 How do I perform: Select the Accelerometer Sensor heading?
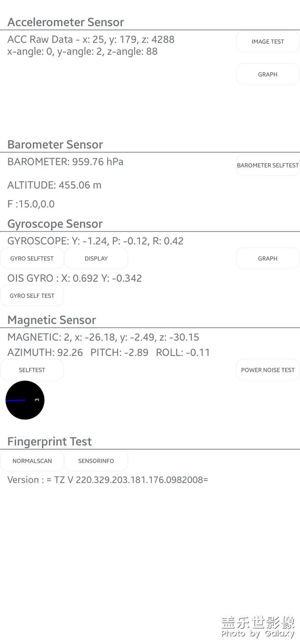pyautogui.click(x=66, y=22)
